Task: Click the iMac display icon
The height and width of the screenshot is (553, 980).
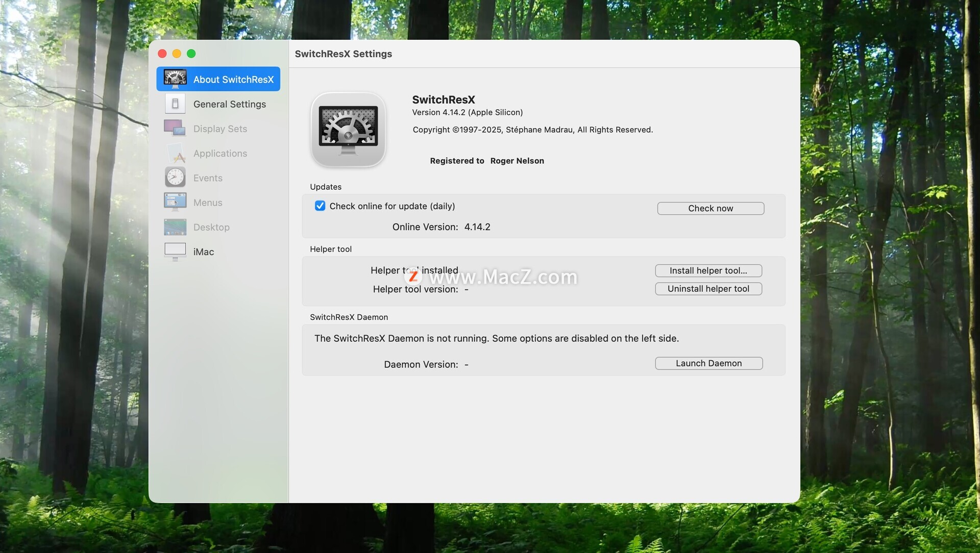Action: coord(175,252)
